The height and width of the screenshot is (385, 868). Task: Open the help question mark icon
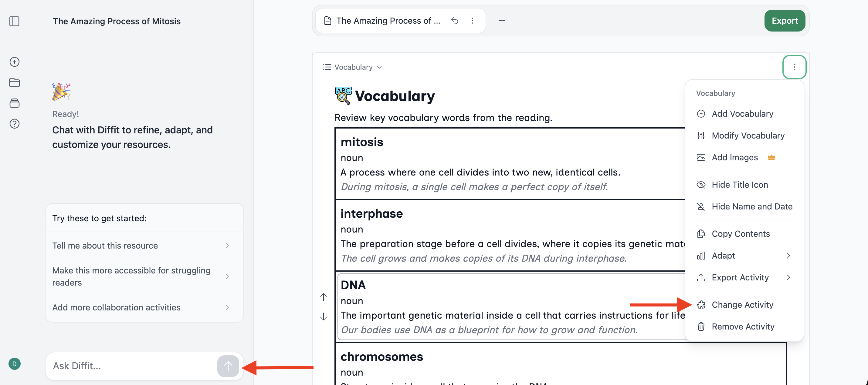point(15,123)
